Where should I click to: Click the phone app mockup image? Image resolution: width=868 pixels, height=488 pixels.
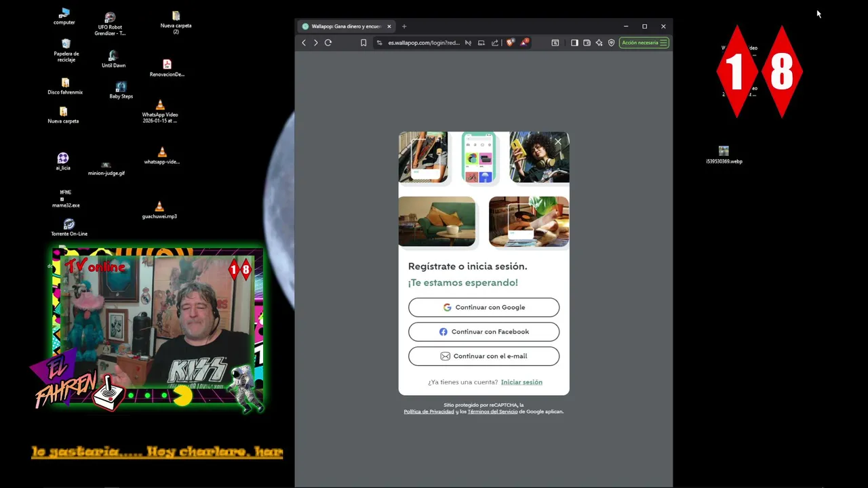point(479,157)
